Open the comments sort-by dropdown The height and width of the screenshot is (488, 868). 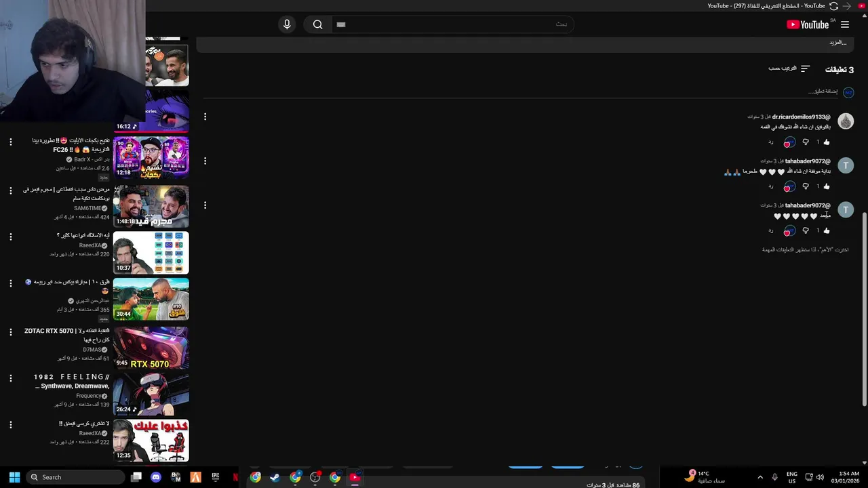pos(789,68)
